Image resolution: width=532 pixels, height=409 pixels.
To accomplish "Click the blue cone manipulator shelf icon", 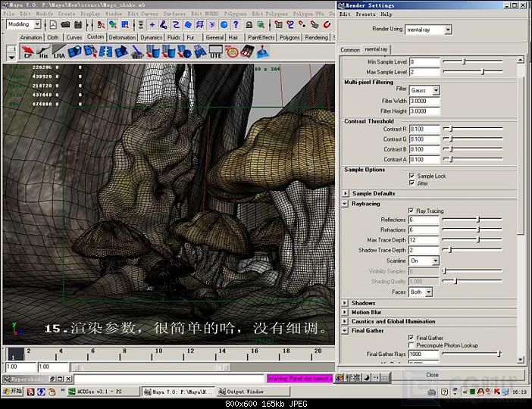I will [263, 52].
